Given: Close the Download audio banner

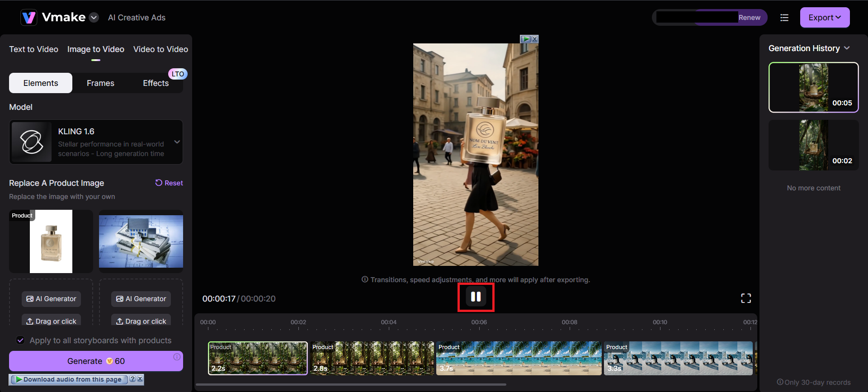Looking at the screenshot, I should (x=140, y=379).
